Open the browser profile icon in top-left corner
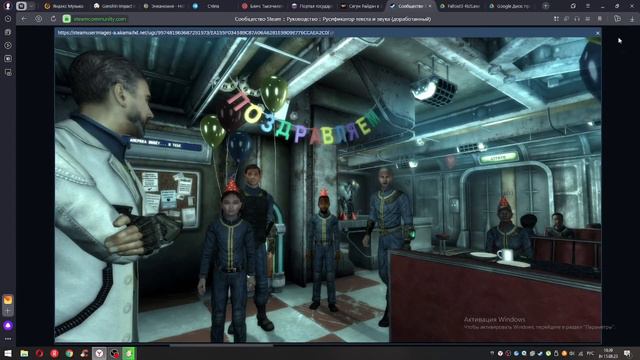The height and width of the screenshot is (360, 640). [8, 6]
